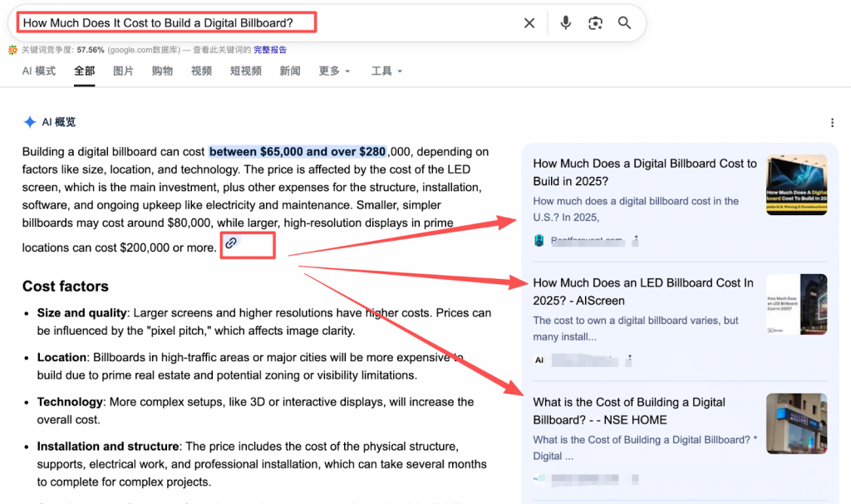Select the 新闻 tab

pyautogui.click(x=290, y=71)
